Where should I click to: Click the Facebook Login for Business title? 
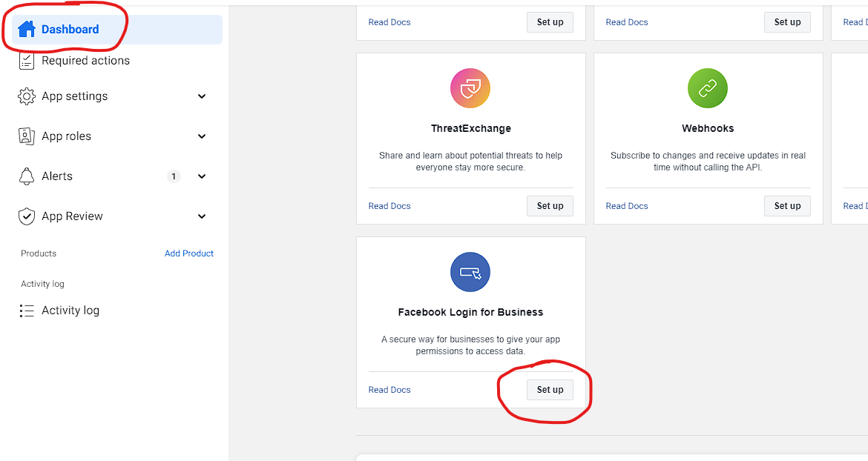pos(470,312)
